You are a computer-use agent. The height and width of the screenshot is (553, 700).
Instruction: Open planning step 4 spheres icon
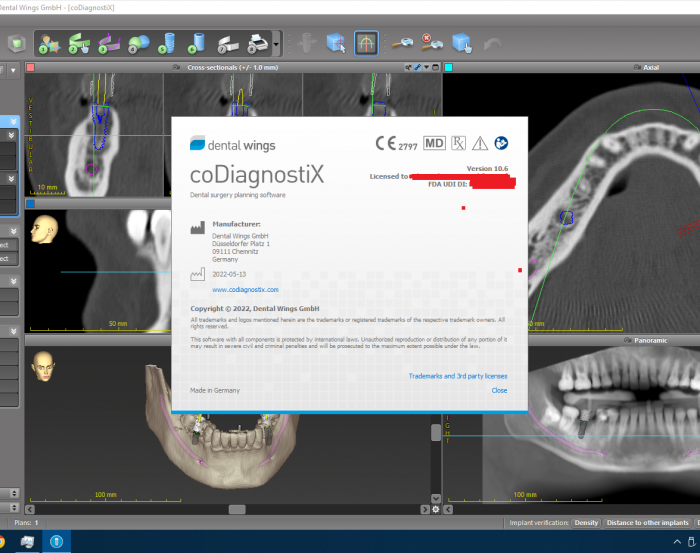[x=139, y=44]
